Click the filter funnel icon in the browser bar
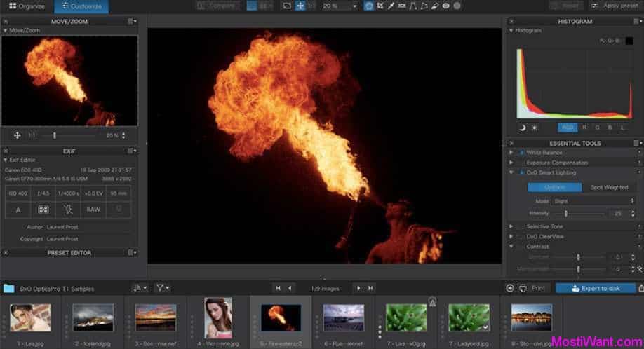The height and width of the screenshot is (349, 644). click(161, 287)
